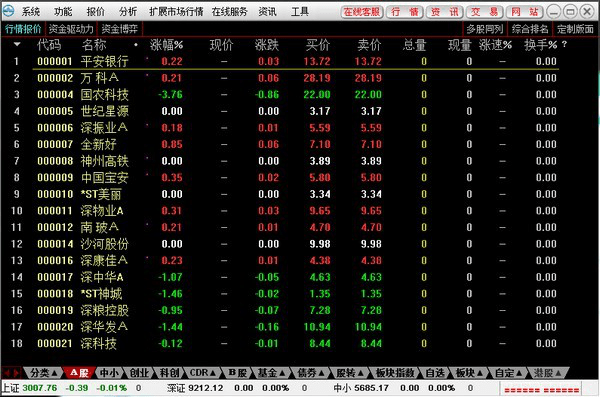
Task: Expand the 基金 tab dropdown
Action: [x=271, y=372]
